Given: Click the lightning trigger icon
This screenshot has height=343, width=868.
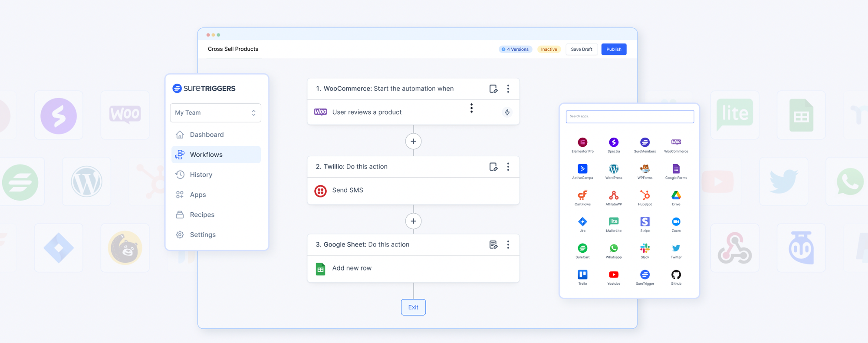Looking at the screenshot, I should tap(507, 112).
